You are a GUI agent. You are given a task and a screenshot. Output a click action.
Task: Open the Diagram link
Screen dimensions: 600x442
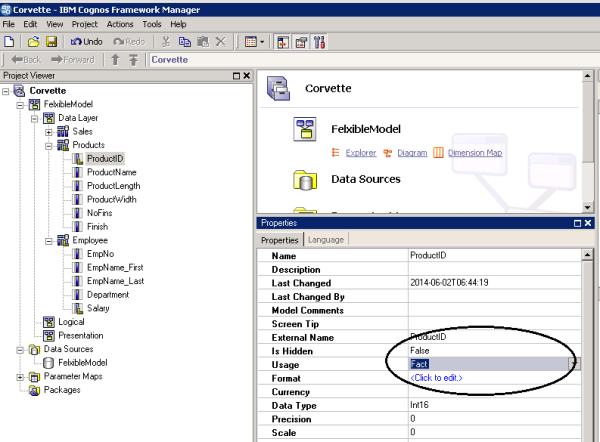pyautogui.click(x=412, y=153)
